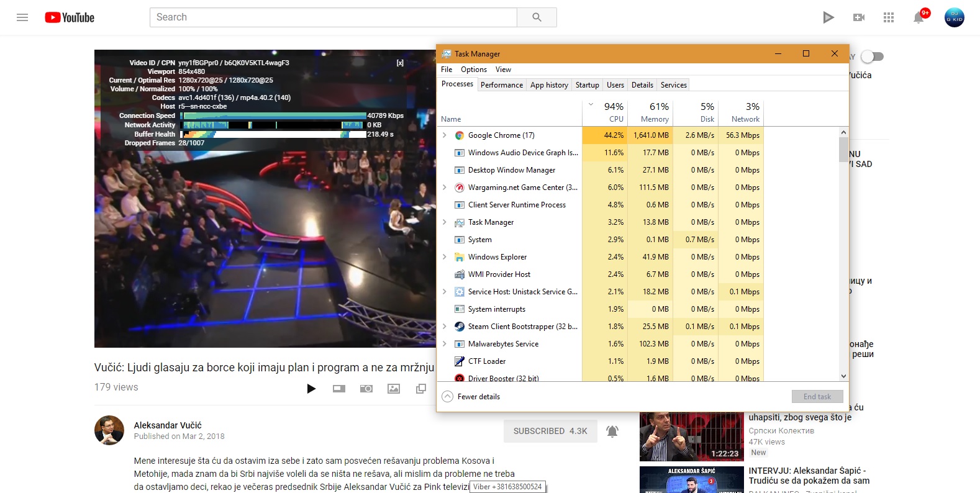Sort processes by Name column header

(509, 112)
